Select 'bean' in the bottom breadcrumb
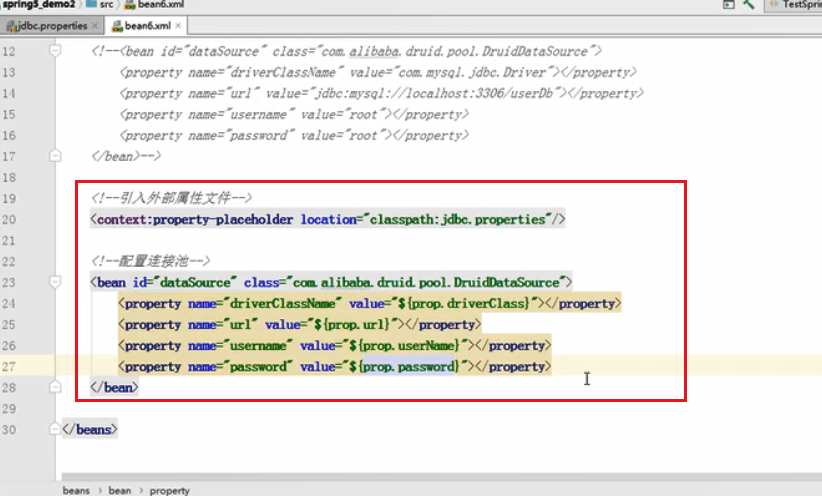Image resolution: width=822 pixels, height=496 pixels. [x=120, y=490]
